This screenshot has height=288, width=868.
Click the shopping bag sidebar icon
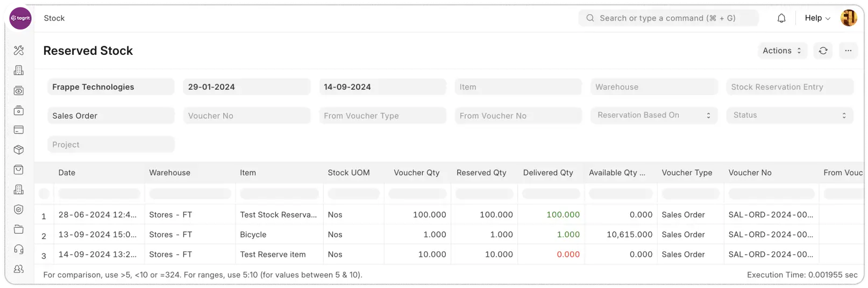19,170
